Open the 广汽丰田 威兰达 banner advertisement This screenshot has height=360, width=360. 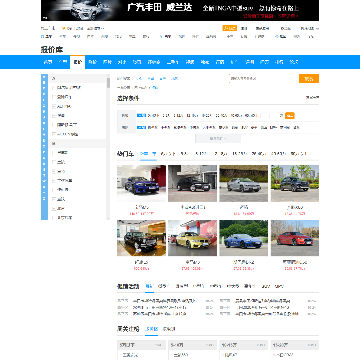point(180,10)
